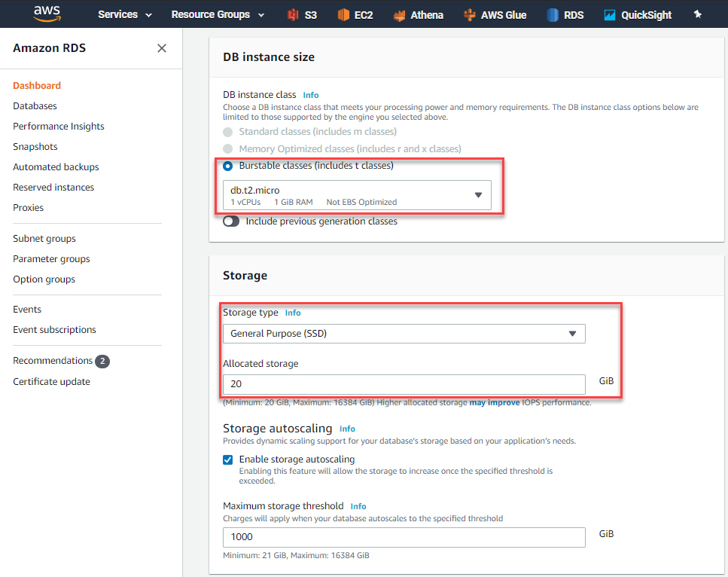Open the db.t2.micro instance class dropdown
Viewport: 728px width, 577px height.
point(357,195)
